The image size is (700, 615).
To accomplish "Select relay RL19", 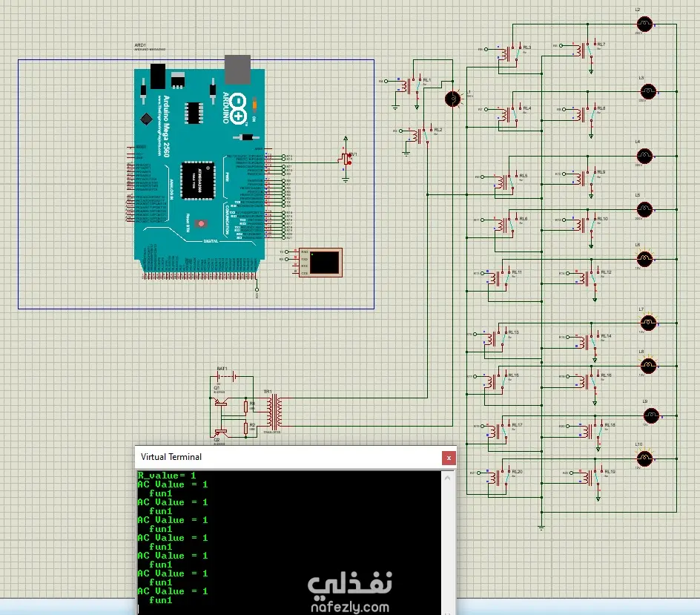I will [x=592, y=478].
